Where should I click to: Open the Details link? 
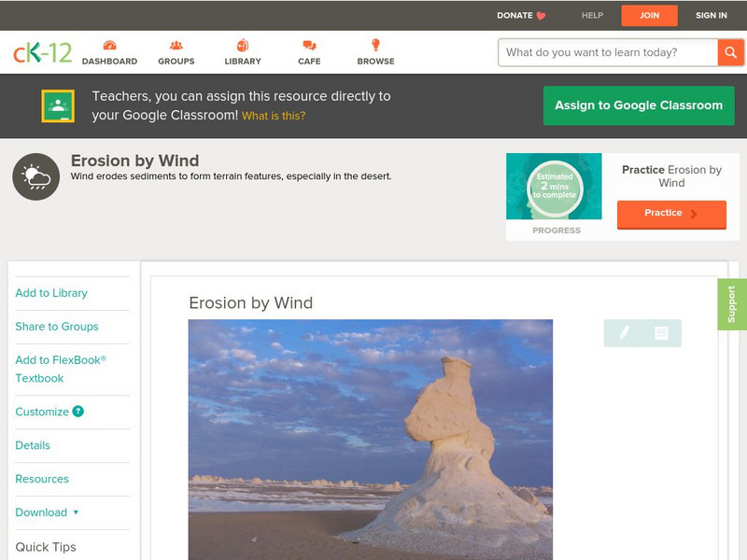[x=33, y=445]
